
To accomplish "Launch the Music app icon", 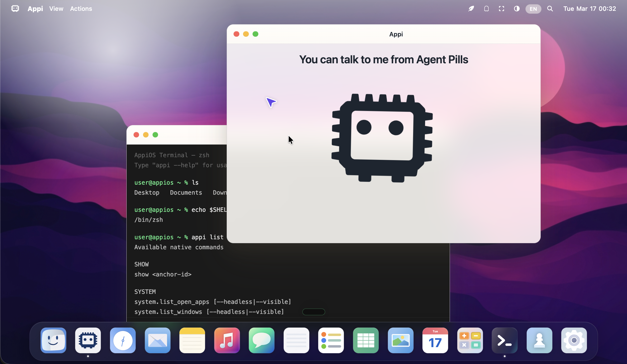I will point(227,340).
